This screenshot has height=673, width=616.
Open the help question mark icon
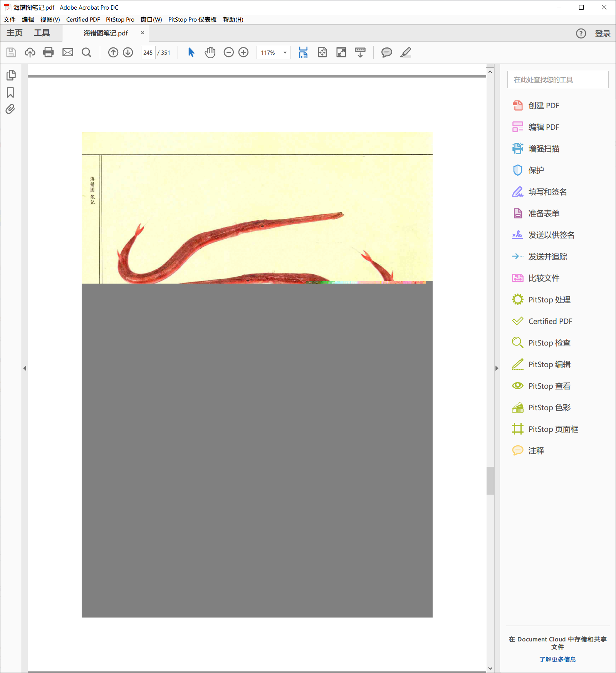pos(581,34)
